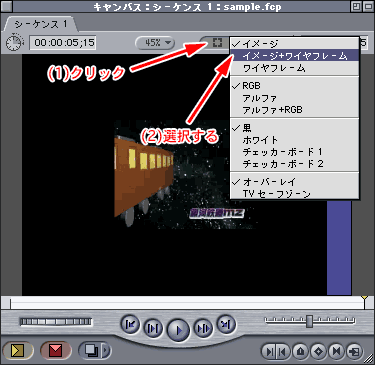375x365 pixels.
Task: Click the replace edit overlay icon
Action: pos(91,350)
